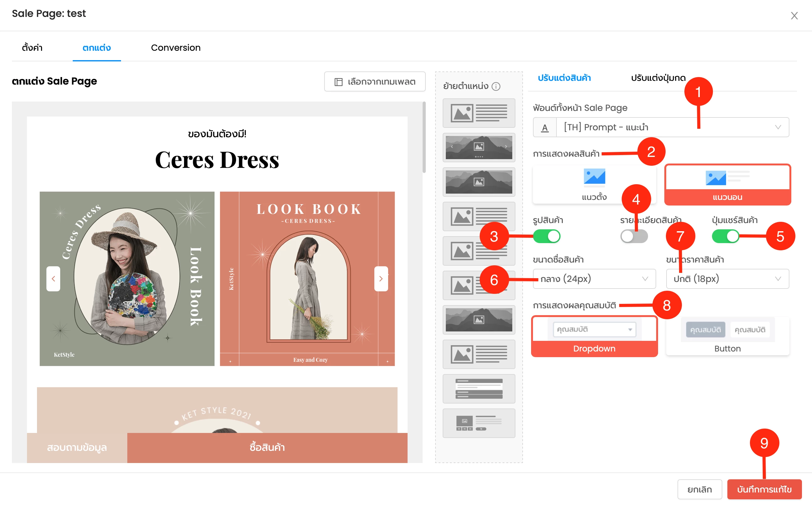
Task: Select the image carousel block in position list
Action: click(x=479, y=147)
